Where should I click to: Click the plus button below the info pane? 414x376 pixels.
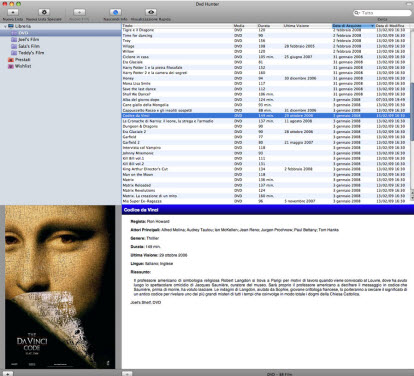click(x=127, y=374)
